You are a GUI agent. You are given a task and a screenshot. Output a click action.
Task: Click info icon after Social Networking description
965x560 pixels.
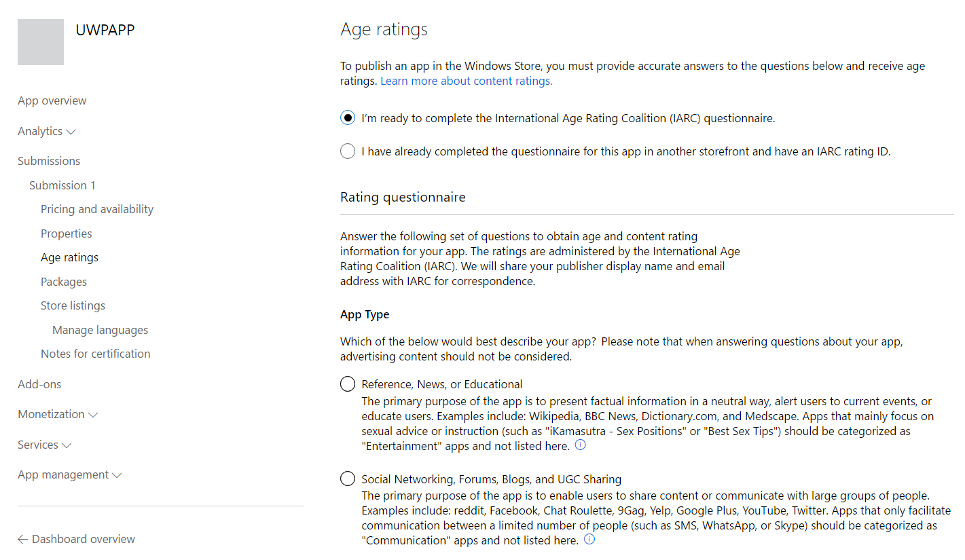click(x=589, y=540)
